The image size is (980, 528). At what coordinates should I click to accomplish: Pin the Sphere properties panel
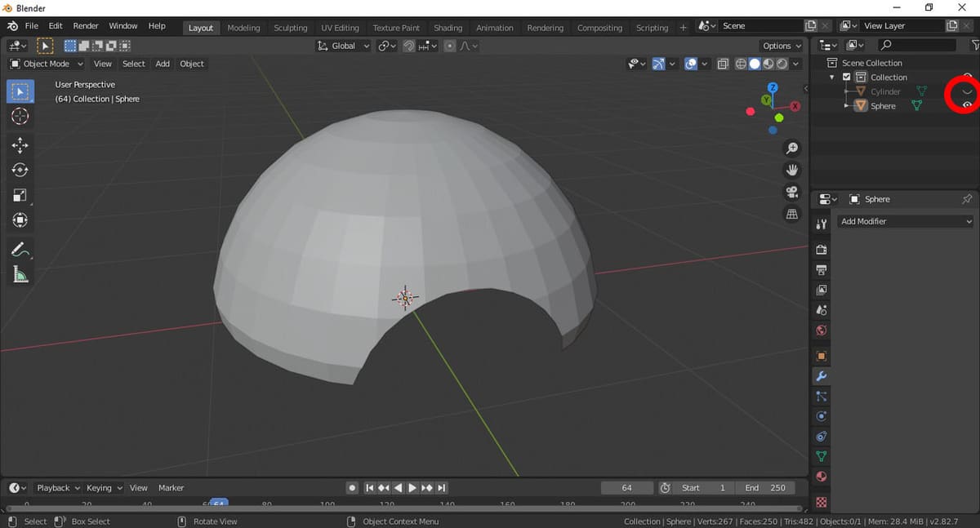(967, 199)
